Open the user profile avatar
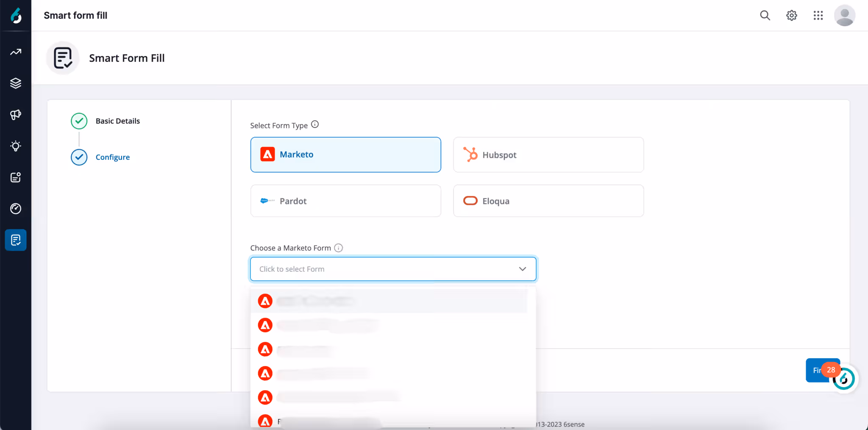The image size is (868, 430). click(x=844, y=15)
